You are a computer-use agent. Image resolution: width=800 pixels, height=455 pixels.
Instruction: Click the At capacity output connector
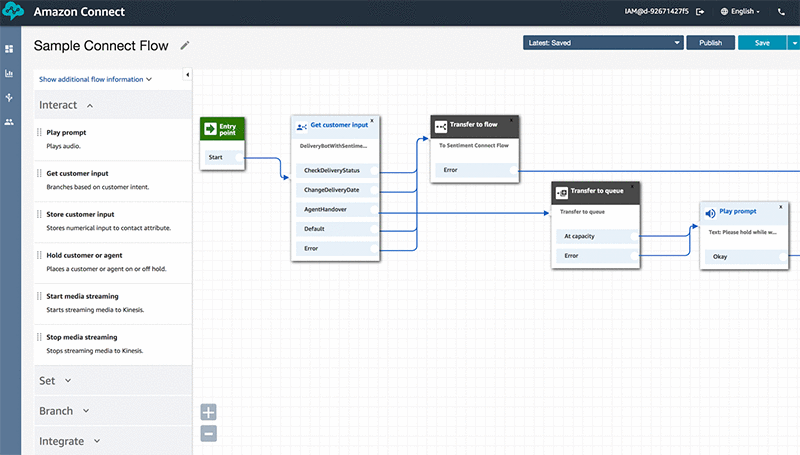tap(634, 236)
